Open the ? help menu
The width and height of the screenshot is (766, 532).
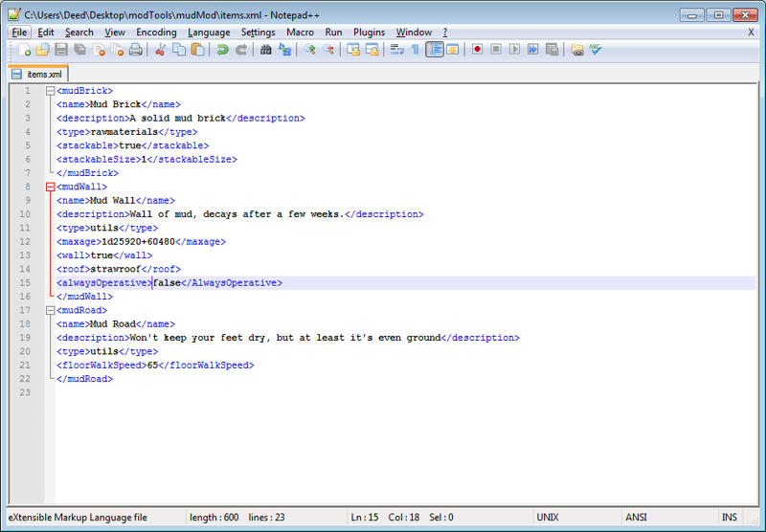445,33
